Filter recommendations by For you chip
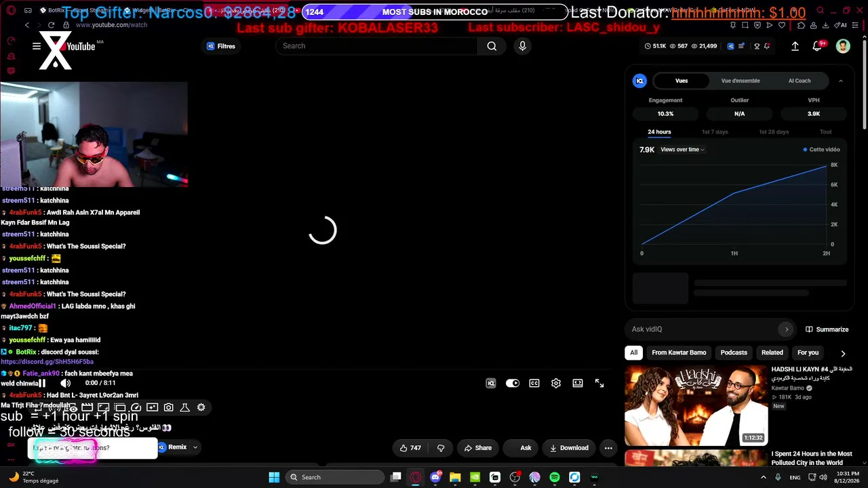Image resolution: width=868 pixels, height=488 pixels. (808, 352)
